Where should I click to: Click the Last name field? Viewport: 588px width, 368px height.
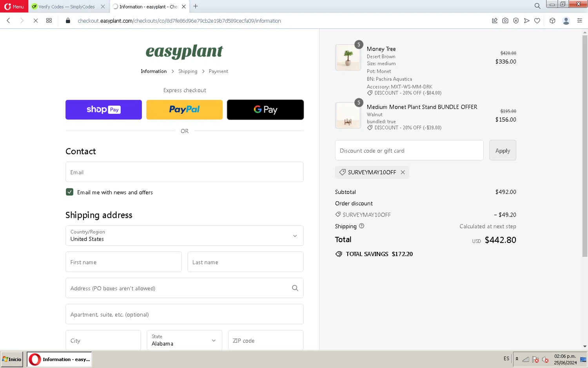245,262
